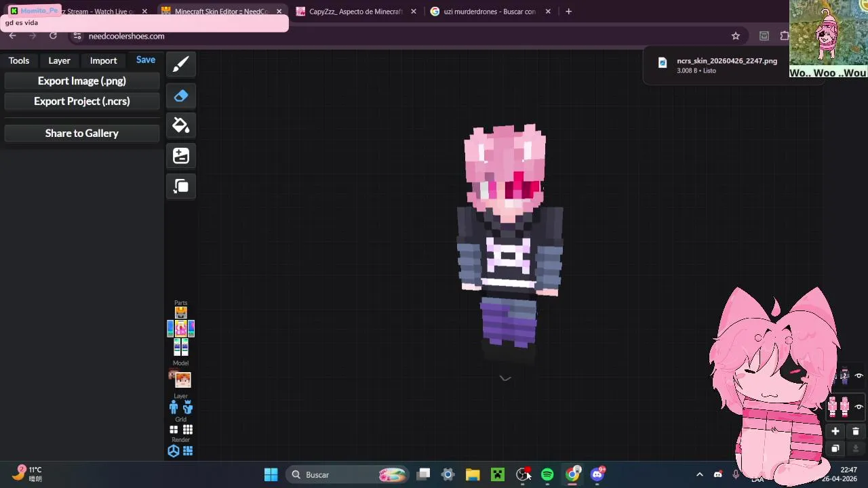Open File Explorer from taskbar
The height and width of the screenshot is (488, 868).
pyautogui.click(x=473, y=474)
